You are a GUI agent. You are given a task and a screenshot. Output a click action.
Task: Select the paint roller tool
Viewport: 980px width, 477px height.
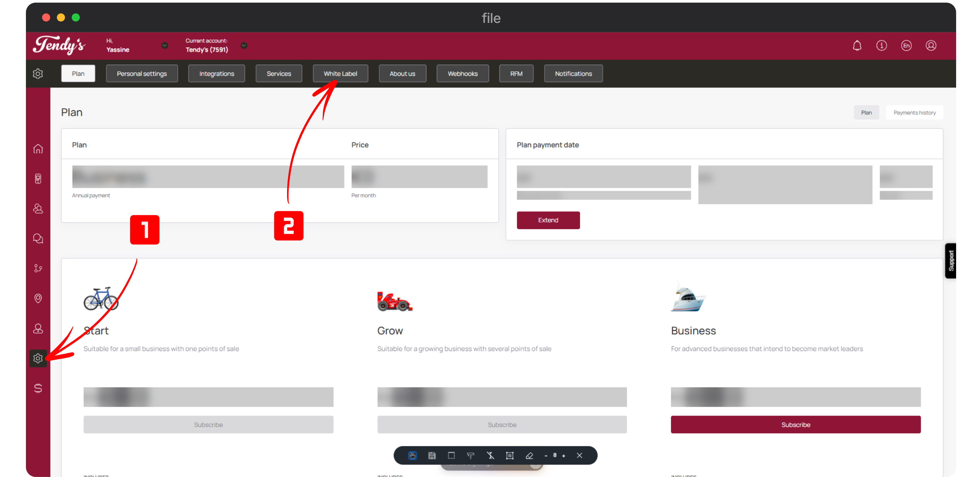470,456
